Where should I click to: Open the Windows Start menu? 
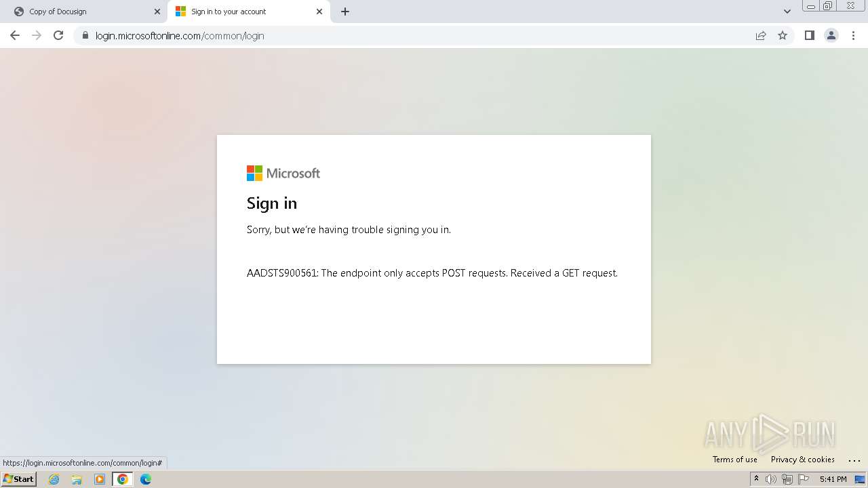point(19,479)
